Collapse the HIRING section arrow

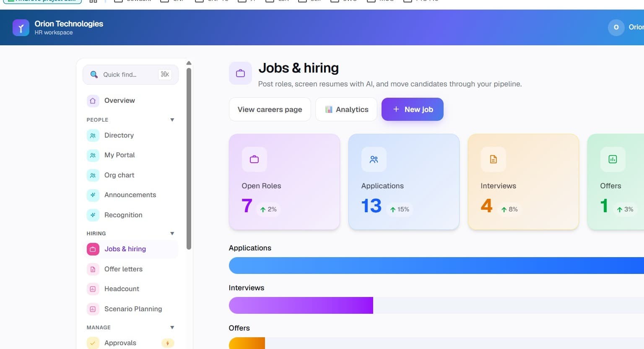click(172, 234)
